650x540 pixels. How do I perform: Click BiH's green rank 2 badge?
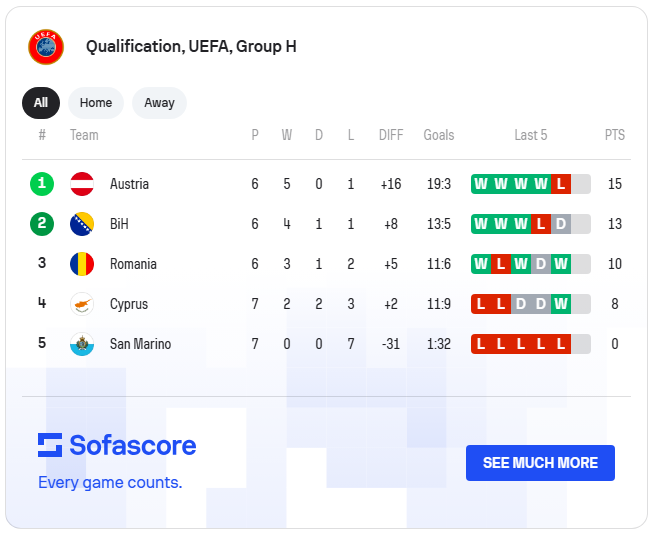(x=42, y=224)
